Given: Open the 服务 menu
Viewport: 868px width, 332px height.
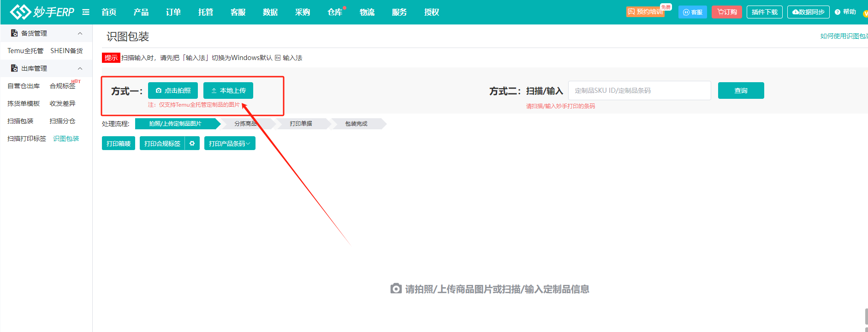Looking at the screenshot, I should point(399,12).
